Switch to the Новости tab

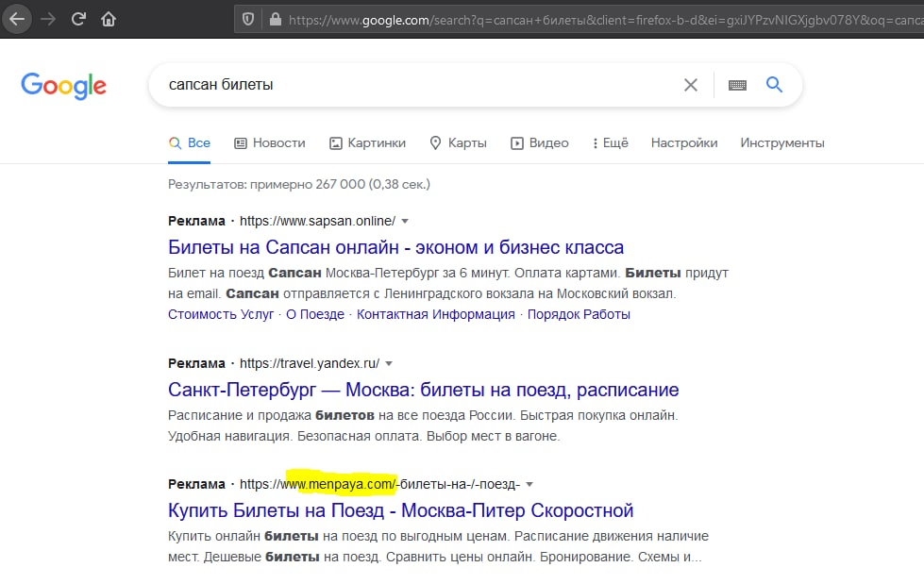click(x=269, y=143)
